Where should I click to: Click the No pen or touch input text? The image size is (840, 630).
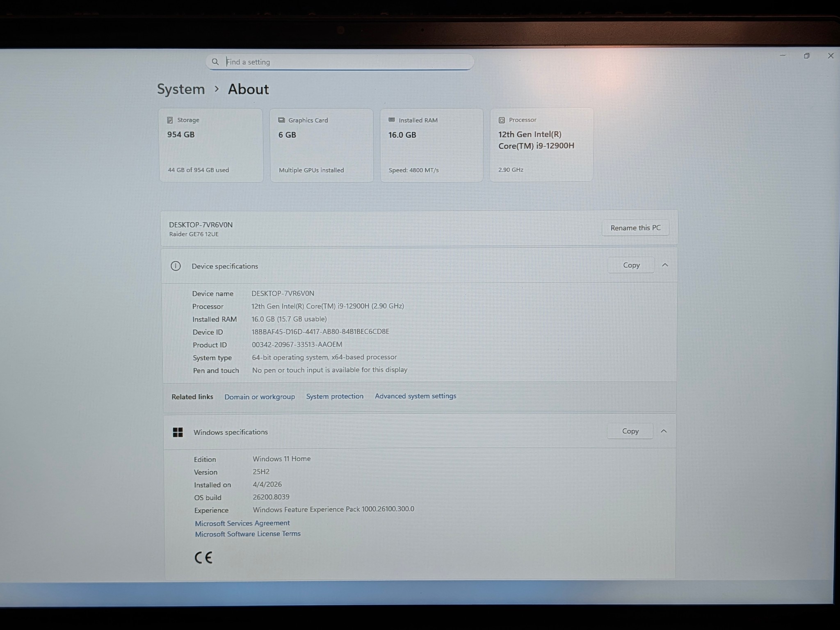coord(330,370)
